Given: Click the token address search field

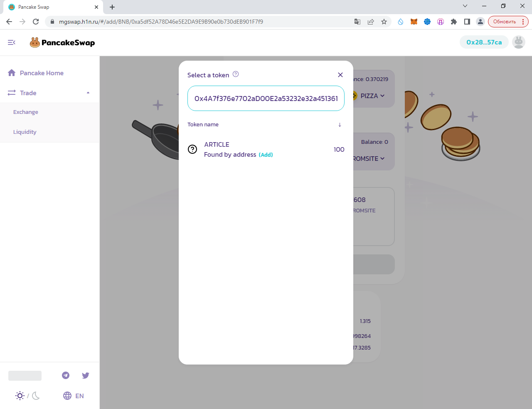Looking at the screenshot, I should [x=266, y=99].
